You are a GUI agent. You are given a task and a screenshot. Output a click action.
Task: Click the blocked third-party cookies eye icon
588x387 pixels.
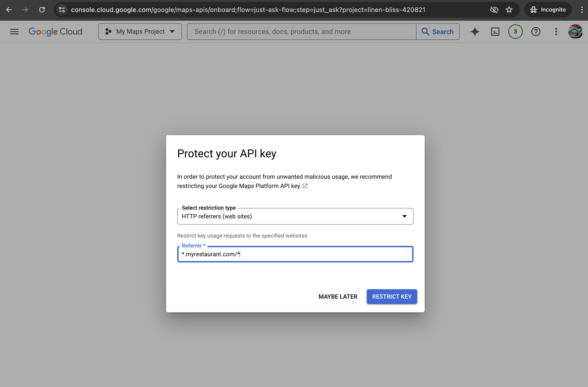pos(494,10)
